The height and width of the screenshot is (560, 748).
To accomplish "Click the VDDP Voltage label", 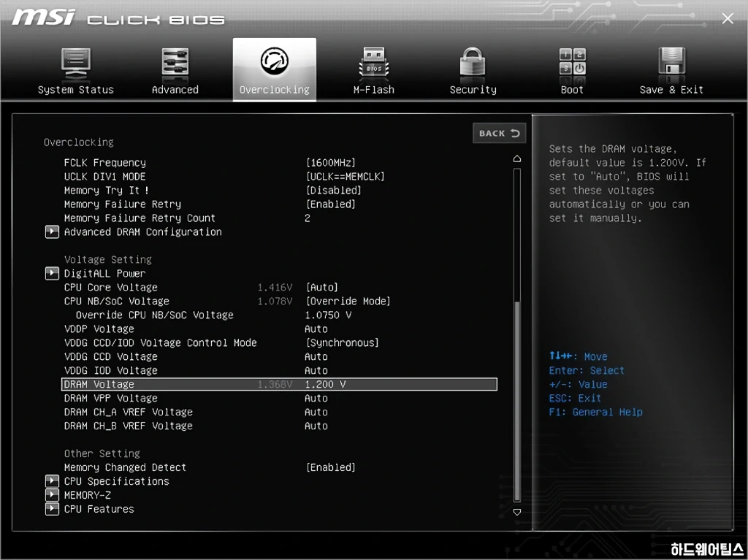I will (x=99, y=329).
